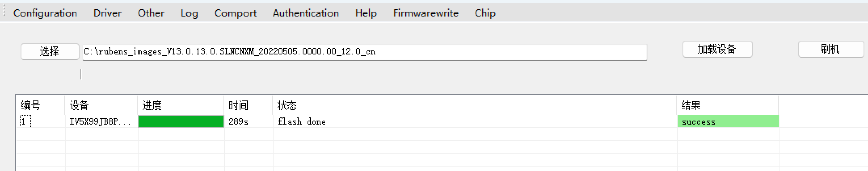Select the IV5X99JB8P device cell

point(100,122)
